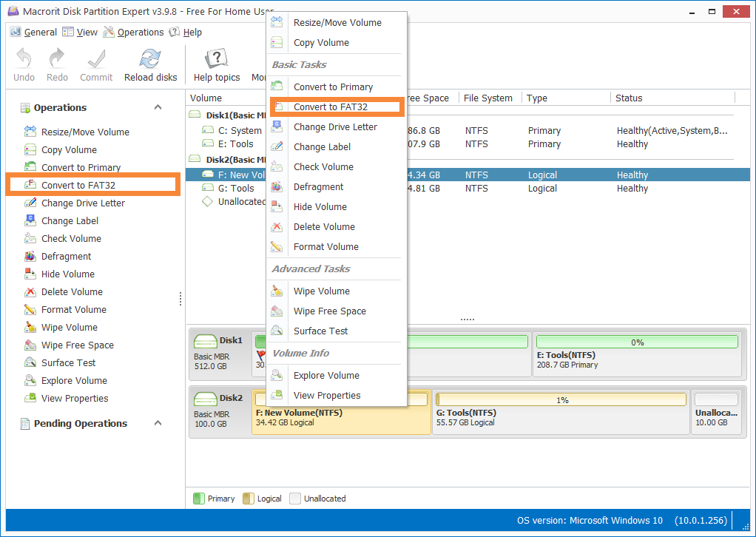This screenshot has height=537, width=756.
Task: Click Surface Test icon in sidebar
Action: pyautogui.click(x=30, y=362)
